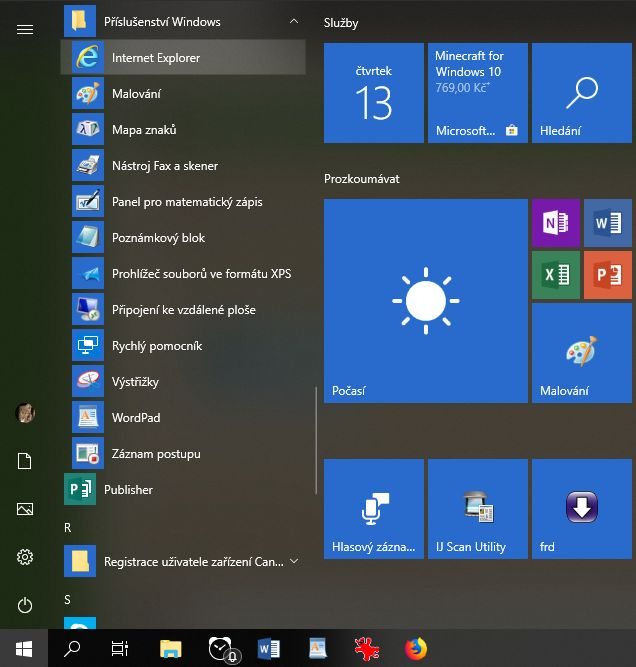636x667 pixels.
Task: Open the Hledání search tile
Action: tap(582, 93)
